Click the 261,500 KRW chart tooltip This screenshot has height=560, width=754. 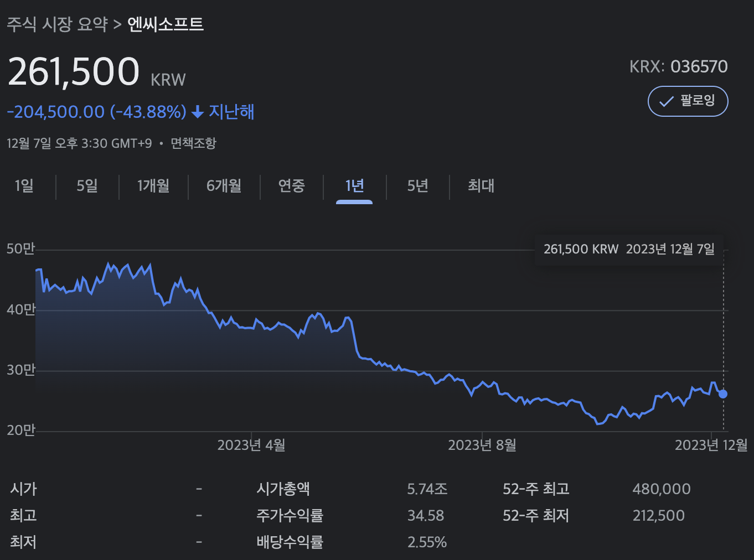click(629, 249)
